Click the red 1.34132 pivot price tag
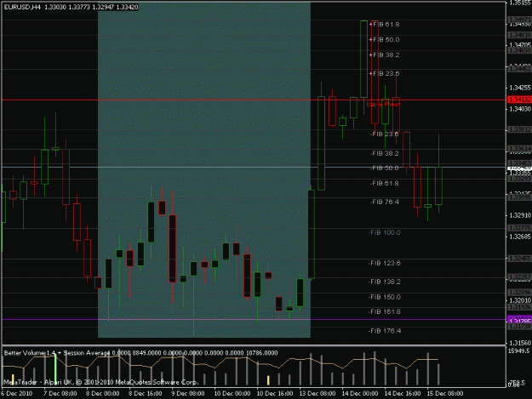532x399 pixels. coord(519,100)
